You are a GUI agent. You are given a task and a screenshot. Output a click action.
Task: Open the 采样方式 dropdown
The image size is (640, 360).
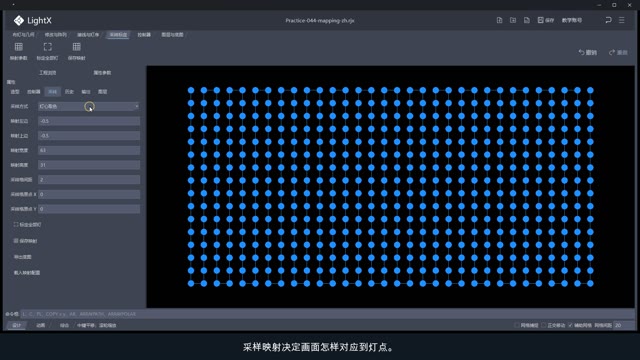point(89,106)
